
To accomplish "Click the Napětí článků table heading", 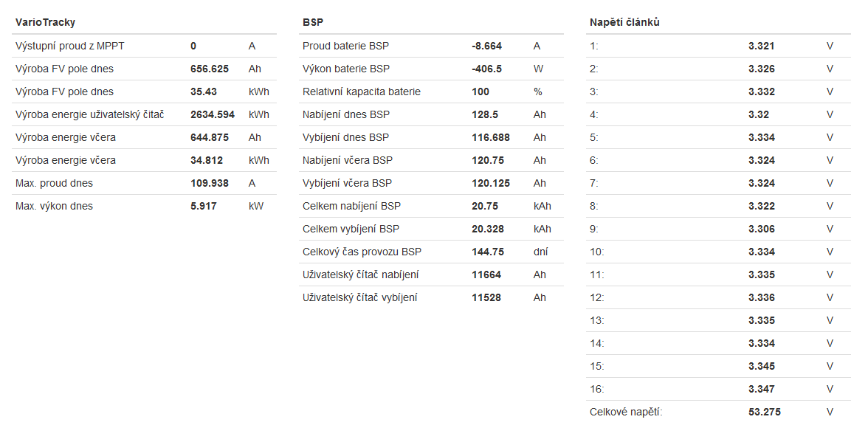I will pyautogui.click(x=624, y=22).
